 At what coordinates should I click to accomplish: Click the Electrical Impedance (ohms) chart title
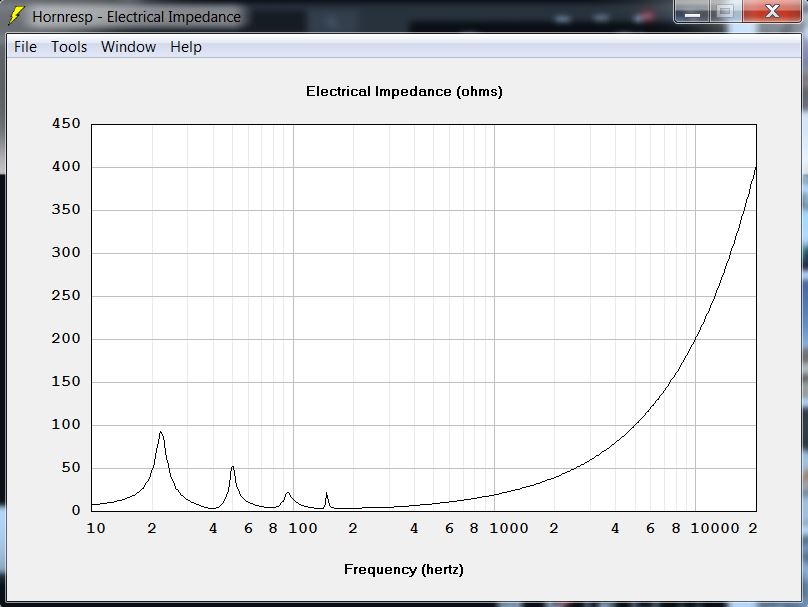coord(404,91)
